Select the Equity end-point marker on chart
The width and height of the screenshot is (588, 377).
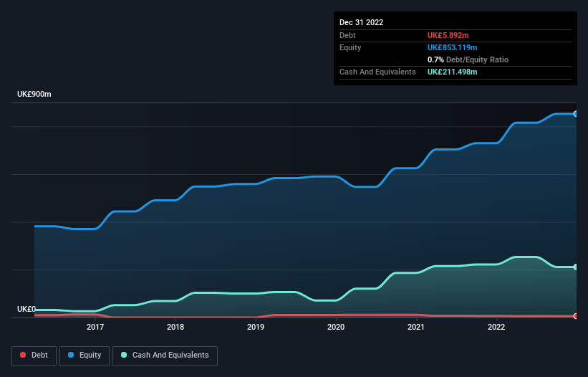pyautogui.click(x=576, y=114)
